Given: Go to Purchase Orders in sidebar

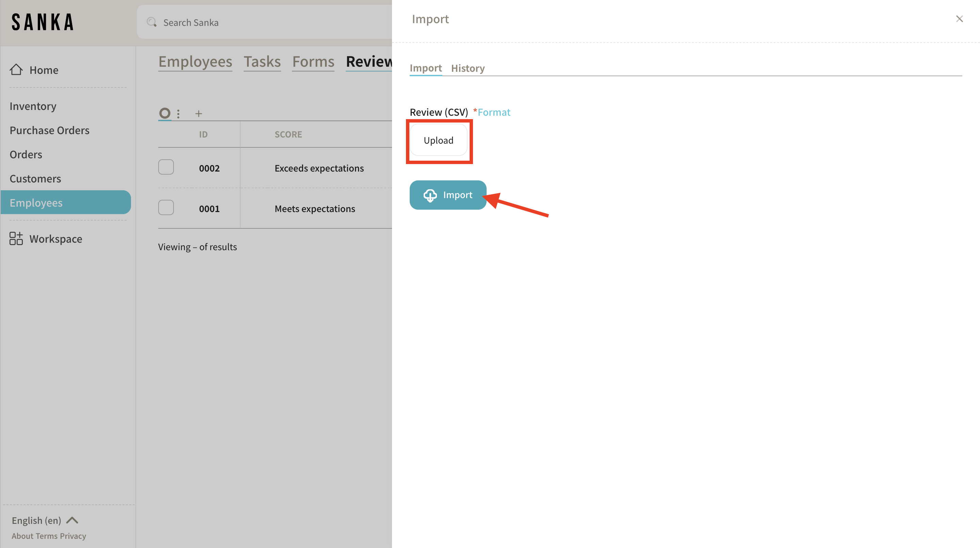Looking at the screenshot, I should pyautogui.click(x=49, y=130).
